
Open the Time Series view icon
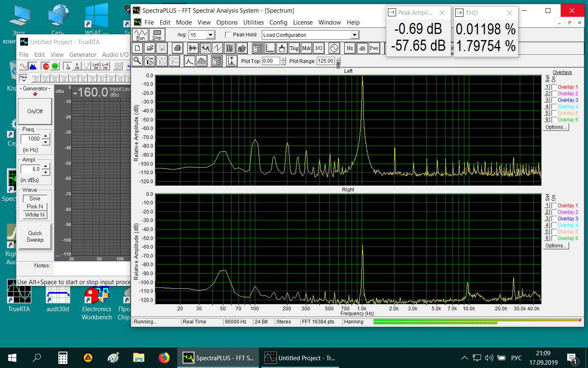(193, 48)
